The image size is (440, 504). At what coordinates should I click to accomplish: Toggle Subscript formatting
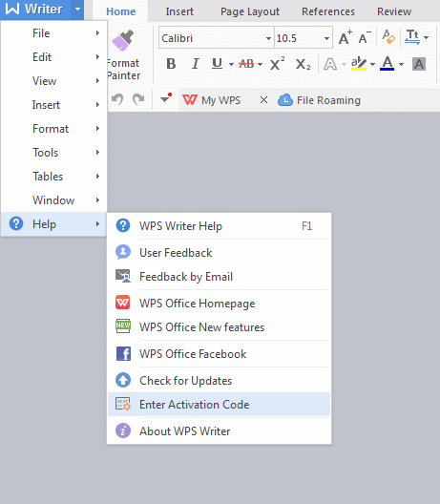click(303, 64)
